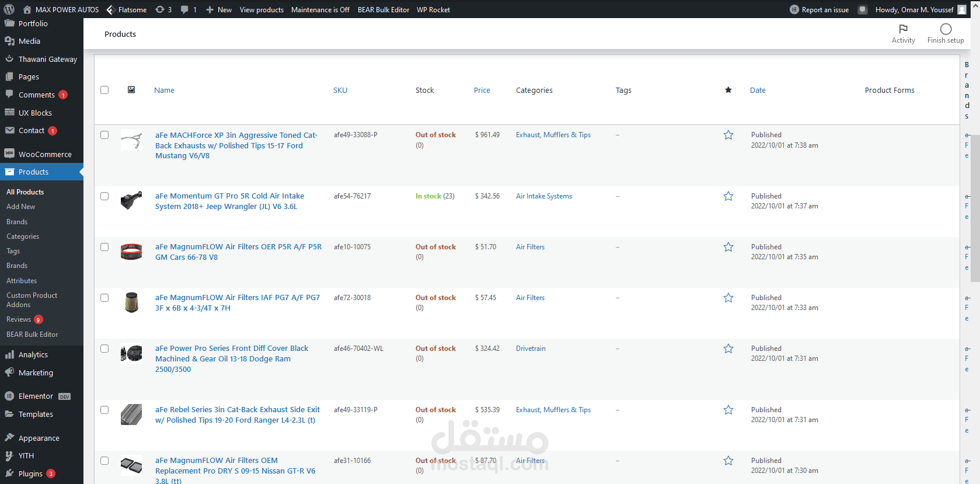Click the Pages sidebar icon
Viewport: 980px width, 484px height.
tap(9, 76)
